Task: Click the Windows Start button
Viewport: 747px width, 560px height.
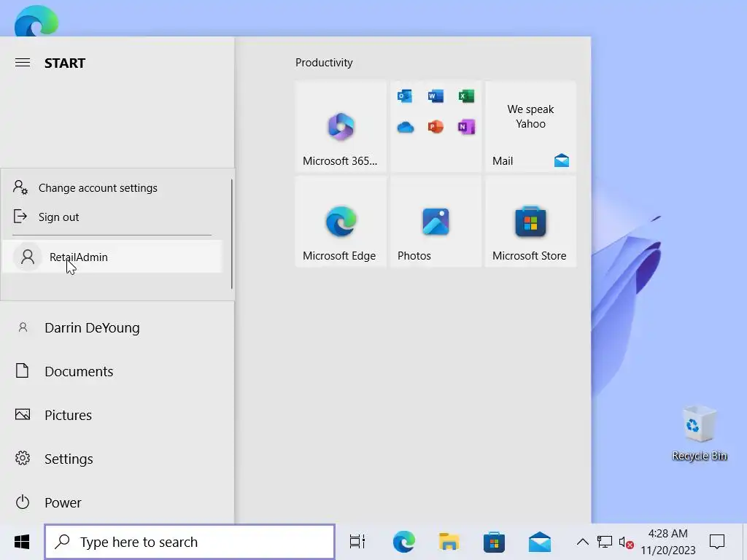Action: tap(21, 542)
